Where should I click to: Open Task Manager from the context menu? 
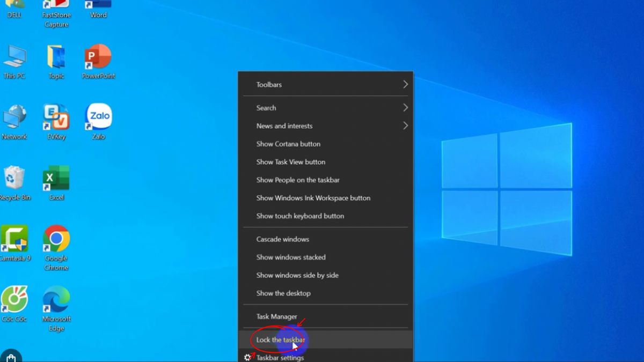[326, 316]
